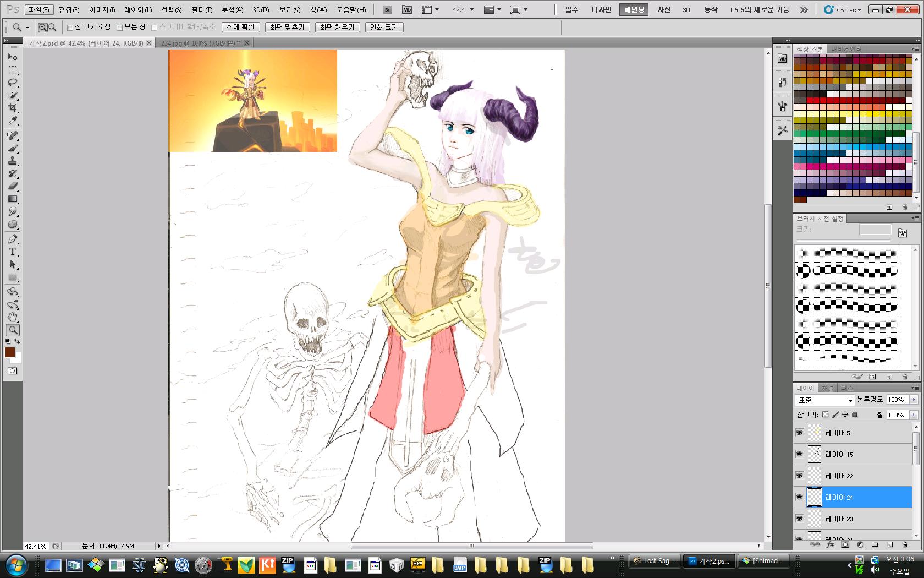Click the Zoom Out magnifier option

click(52, 27)
